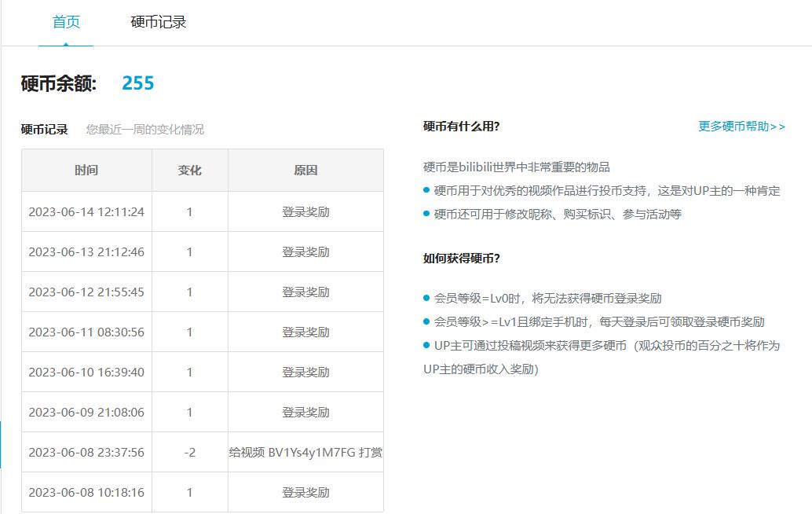Open the 硬币记录 tab
Screen dimensions: 812x514
click(159, 22)
